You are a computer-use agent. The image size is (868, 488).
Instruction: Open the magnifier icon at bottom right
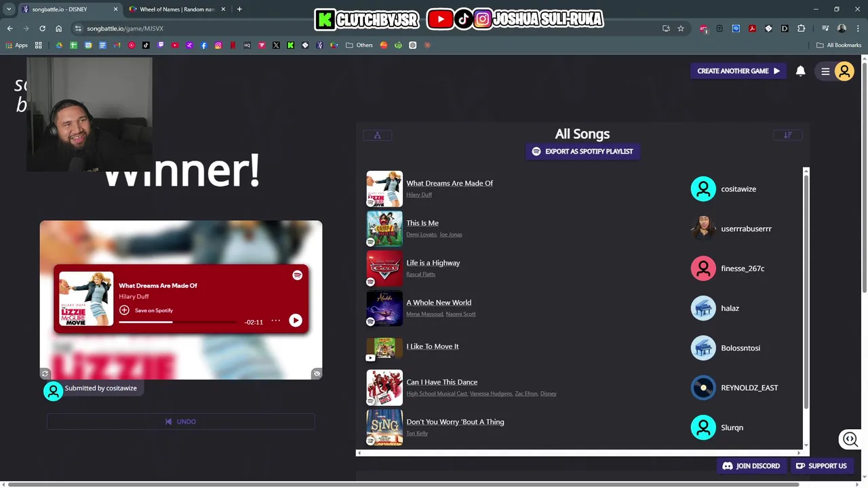click(850, 439)
